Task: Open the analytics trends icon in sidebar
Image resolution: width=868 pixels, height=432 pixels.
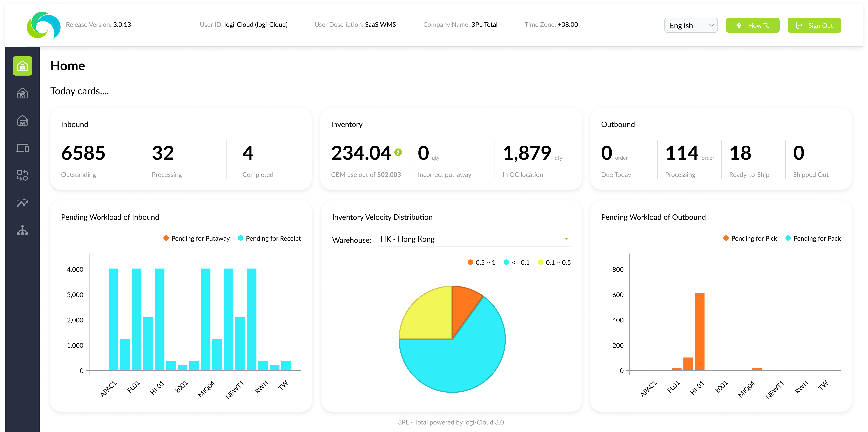Action: coord(22,202)
